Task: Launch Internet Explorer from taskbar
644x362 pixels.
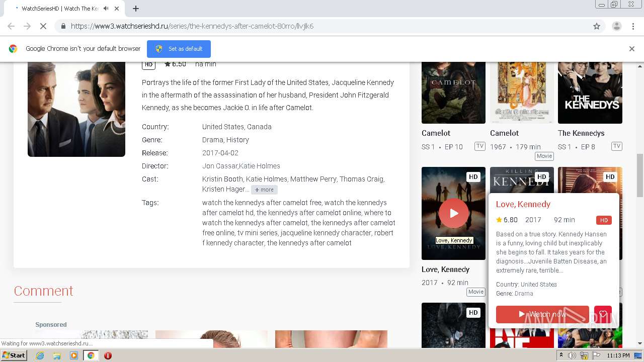Action: click(40, 355)
